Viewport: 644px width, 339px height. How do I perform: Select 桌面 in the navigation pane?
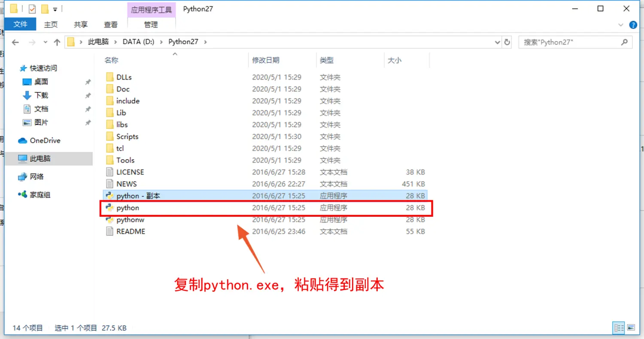click(x=41, y=82)
